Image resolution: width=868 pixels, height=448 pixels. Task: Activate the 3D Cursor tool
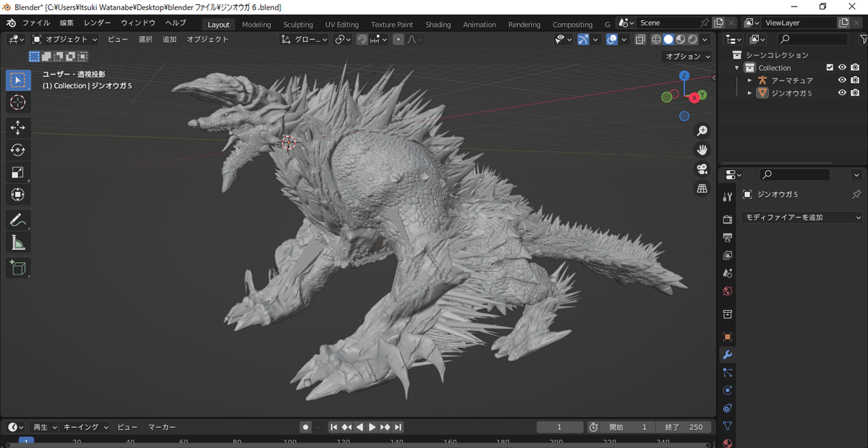18,103
